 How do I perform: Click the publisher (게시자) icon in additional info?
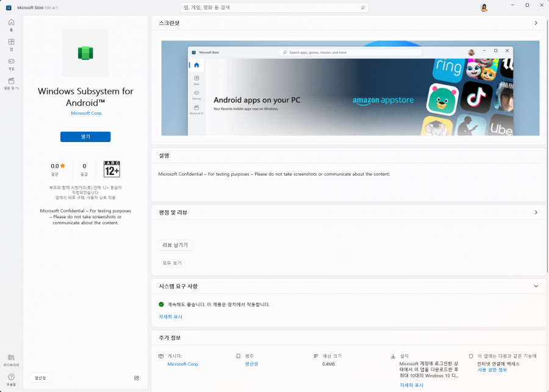tap(161, 356)
